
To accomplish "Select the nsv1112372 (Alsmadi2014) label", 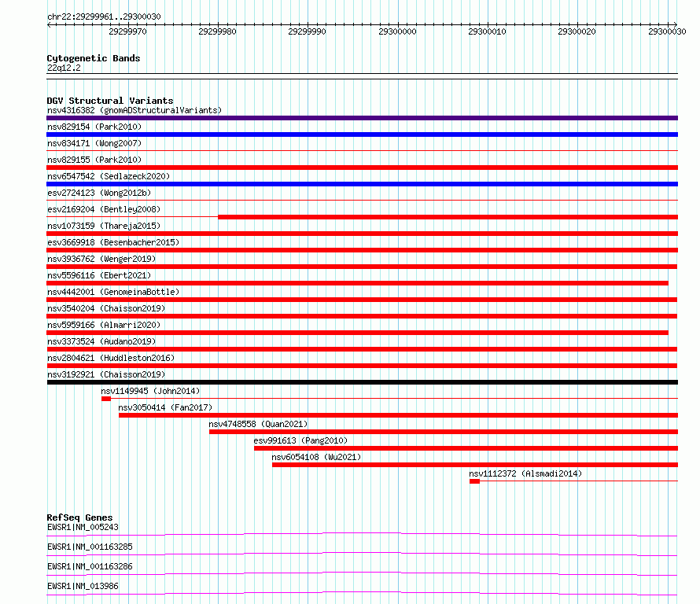I will pos(525,473).
